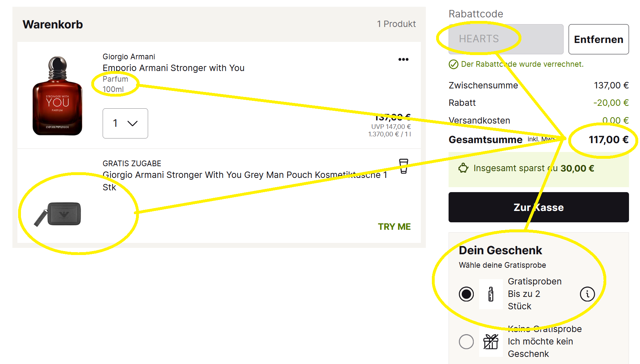The width and height of the screenshot is (640, 364).
Task: Click the UVP 147,00 € text
Action: point(391,127)
